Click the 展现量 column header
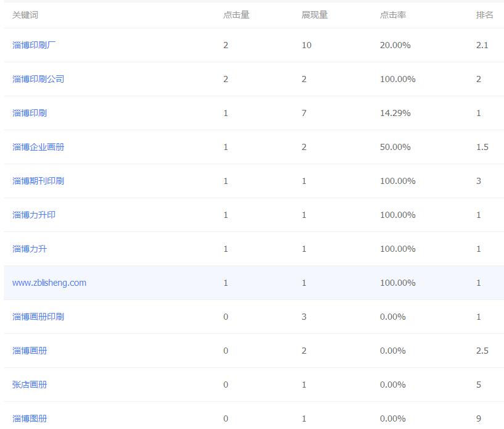The height and width of the screenshot is (429, 504). pyautogui.click(x=315, y=15)
